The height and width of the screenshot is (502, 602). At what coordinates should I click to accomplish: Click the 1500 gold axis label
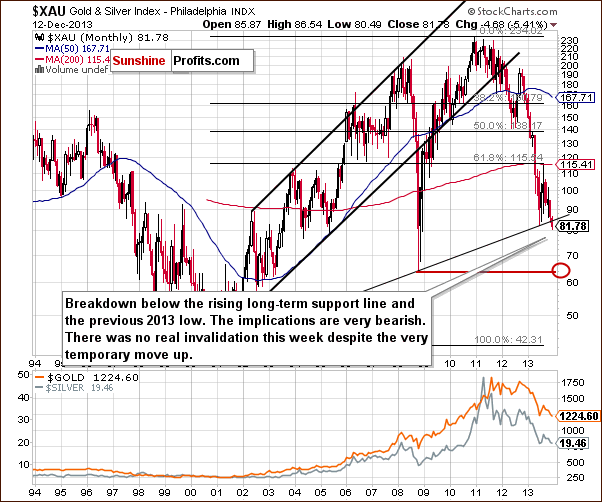point(573,399)
